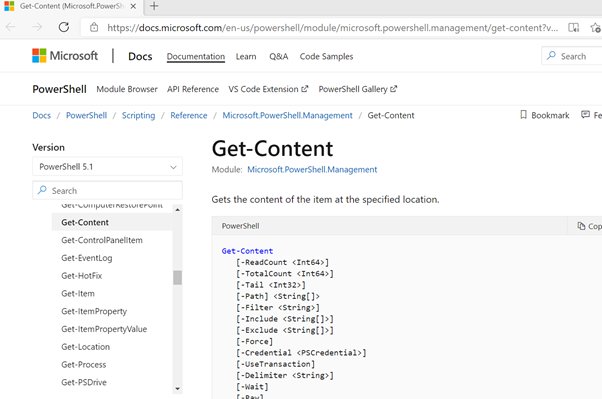Click the Bookmark icon
The height and width of the screenshot is (399, 602).
pos(523,115)
